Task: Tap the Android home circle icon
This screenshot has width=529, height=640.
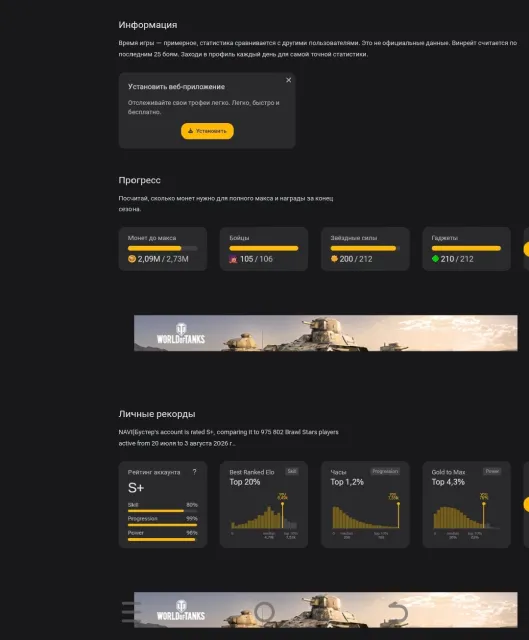Action: (264, 612)
